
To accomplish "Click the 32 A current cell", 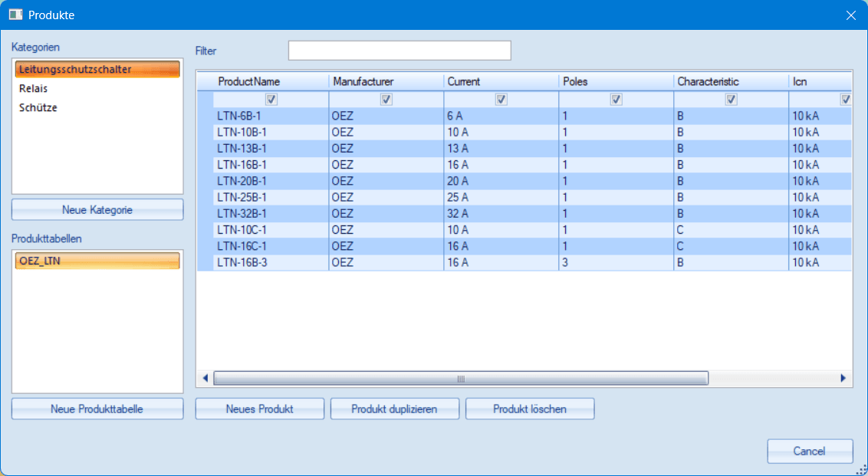I will click(x=501, y=214).
